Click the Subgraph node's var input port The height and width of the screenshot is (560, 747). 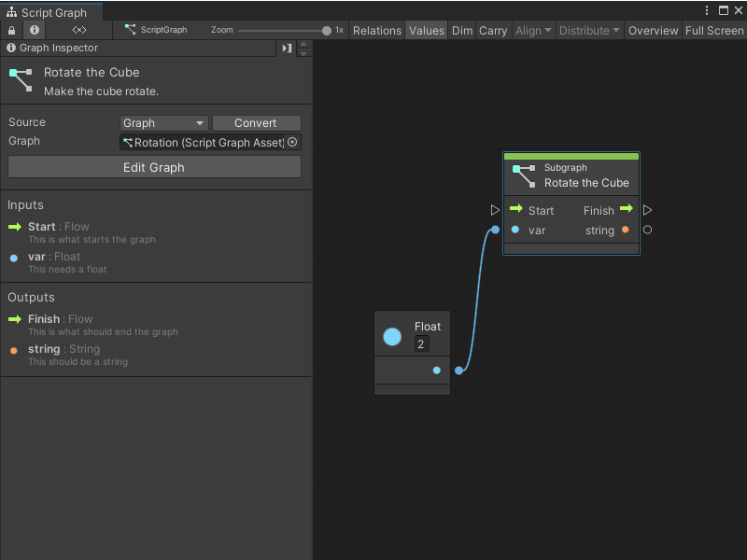[516, 231]
